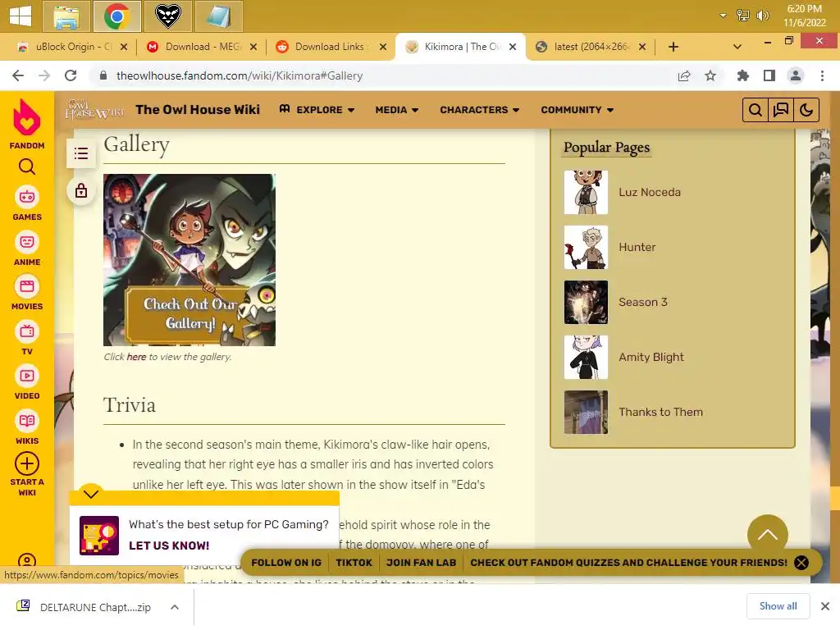
Task: Toggle the Chrome side panel icon
Action: coord(769,76)
